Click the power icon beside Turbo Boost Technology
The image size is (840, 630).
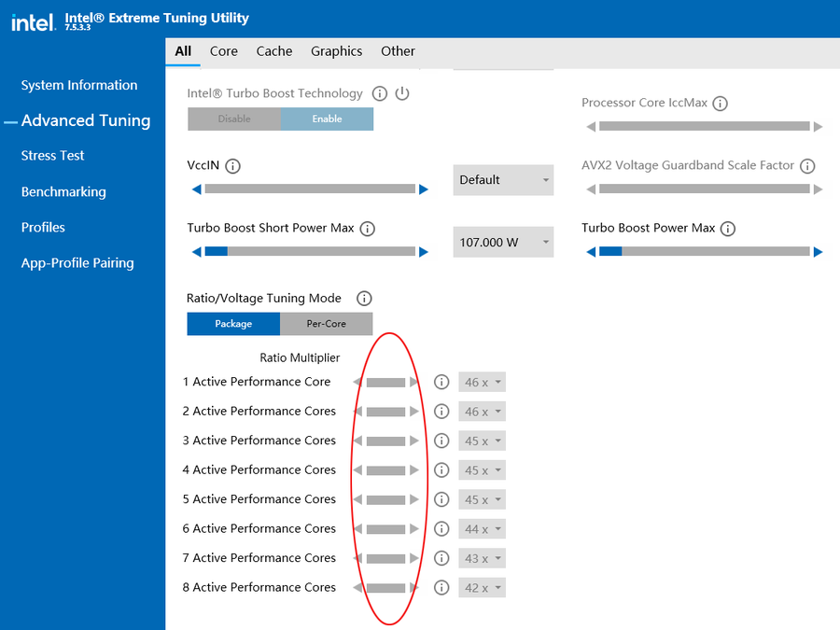click(402, 93)
